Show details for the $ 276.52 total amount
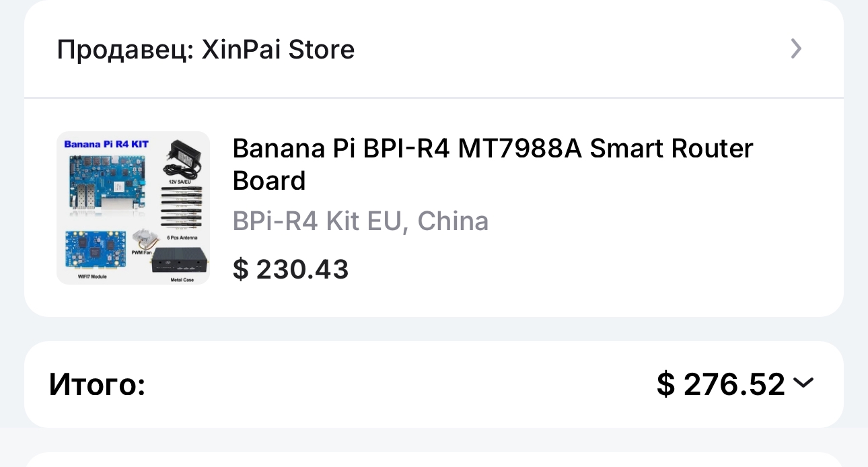This screenshot has height=467, width=868. pos(721,384)
